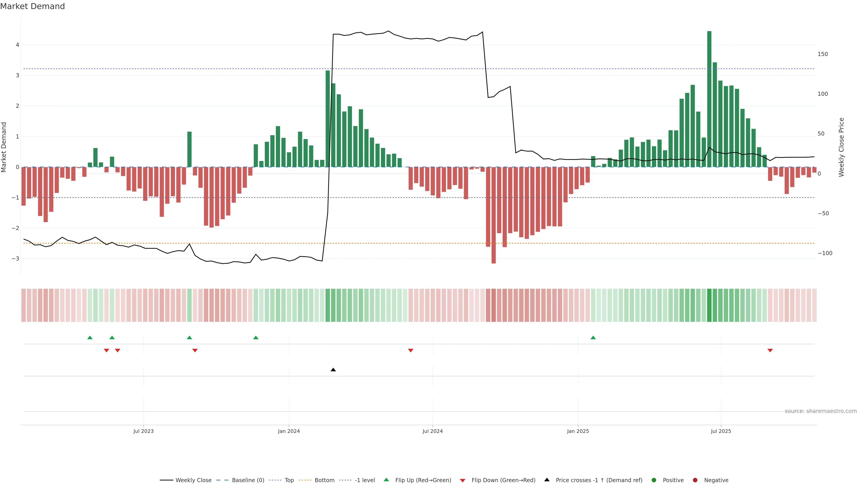The image size is (868, 488).
Task: Click the darkest green heatmap cell
Action: [709, 305]
